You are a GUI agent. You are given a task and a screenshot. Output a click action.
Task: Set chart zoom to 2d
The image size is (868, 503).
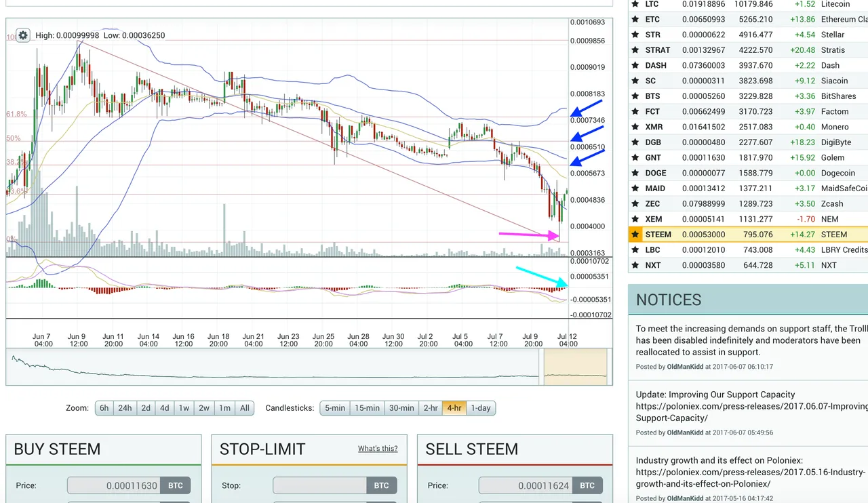point(146,408)
